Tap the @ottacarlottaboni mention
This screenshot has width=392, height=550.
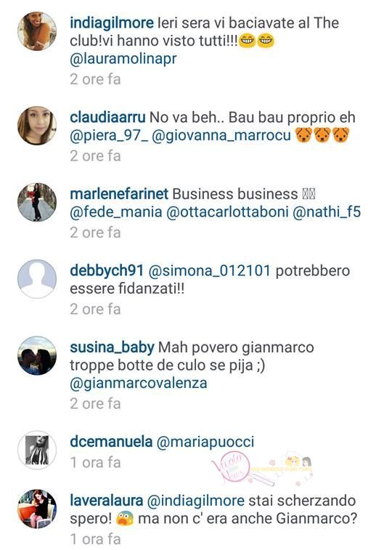click(227, 212)
